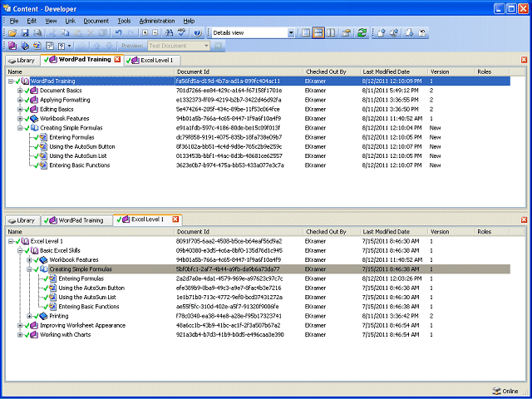The width and height of the screenshot is (532, 399).
Task: Open Find with the binoculars icon
Action: pyautogui.click(x=169, y=33)
